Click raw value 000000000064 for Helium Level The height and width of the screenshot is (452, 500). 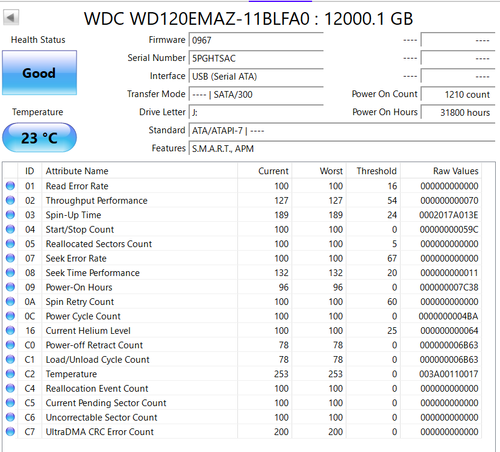pos(449,331)
